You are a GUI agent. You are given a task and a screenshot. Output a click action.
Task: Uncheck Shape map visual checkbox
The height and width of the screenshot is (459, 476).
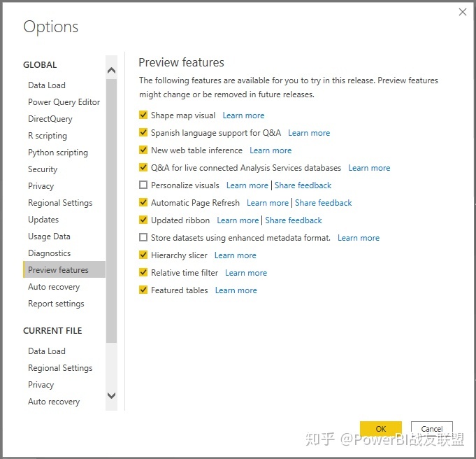[x=143, y=115]
